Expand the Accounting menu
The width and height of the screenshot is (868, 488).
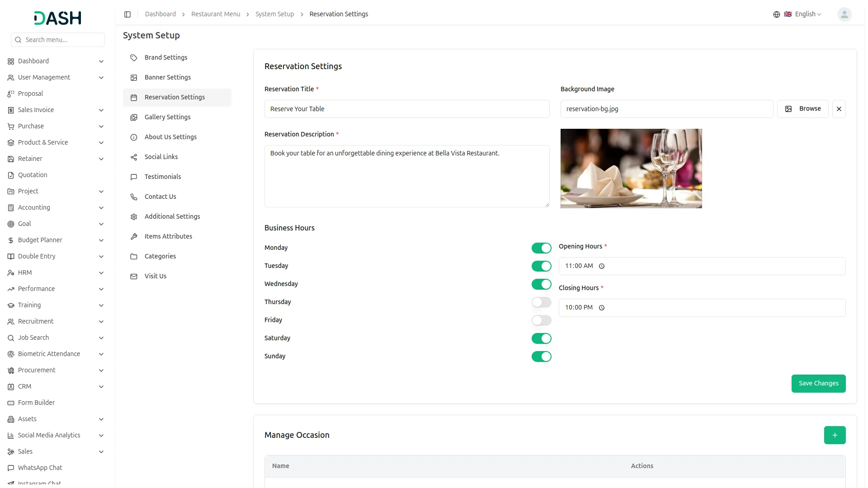tap(56, 207)
